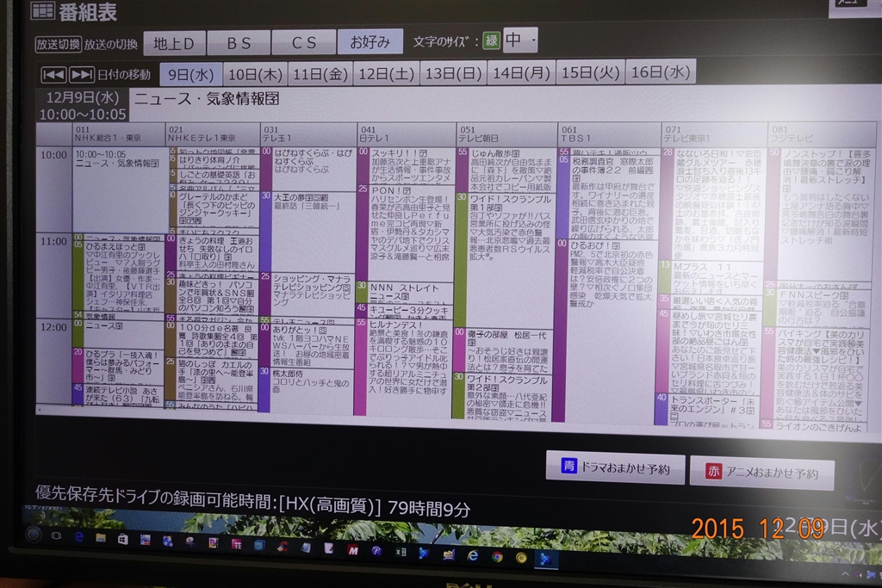The height and width of the screenshot is (588, 882).
Task: Switch to the 16日(水) date tab
Action: (661, 71)
